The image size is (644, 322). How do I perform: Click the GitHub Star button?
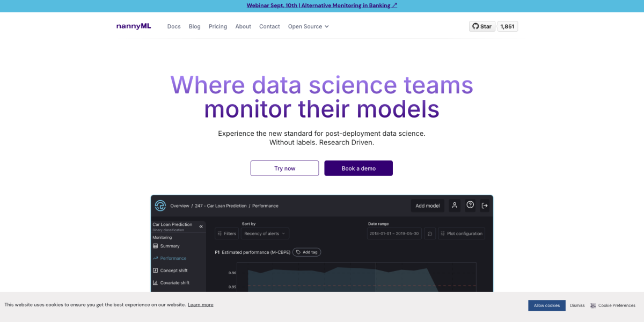tap(482, 26)
